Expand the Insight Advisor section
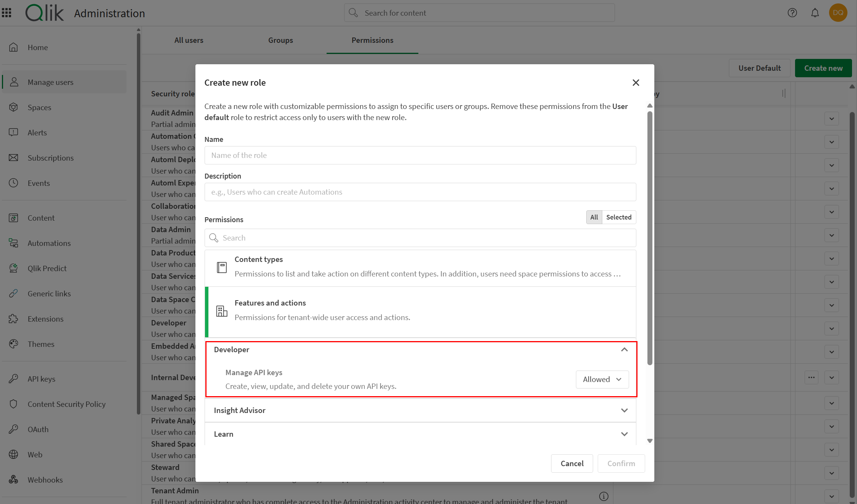Viewport: 857px width, 504px height. coord(420,410)
